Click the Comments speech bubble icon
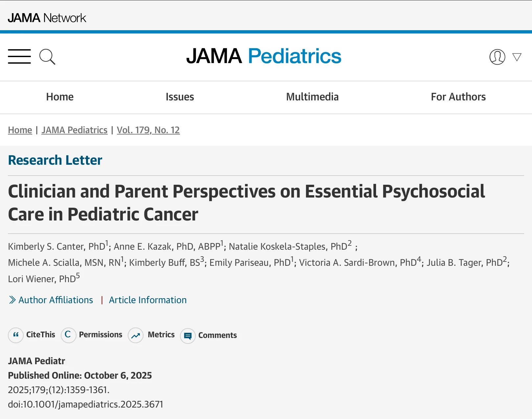 (x=188, y=336)
